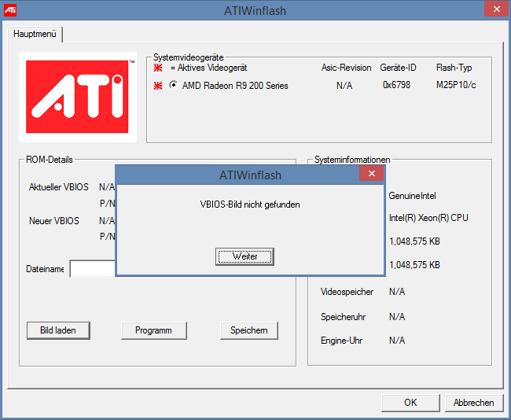Click the large ATI logo image
Viewport: 511px width, 420px height.
point(78,97)
